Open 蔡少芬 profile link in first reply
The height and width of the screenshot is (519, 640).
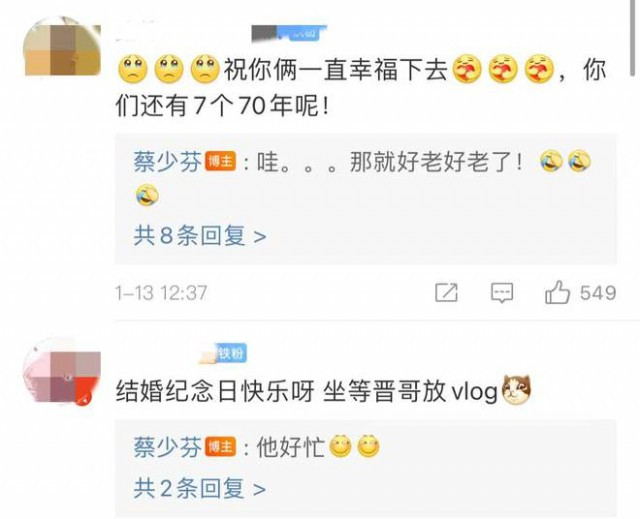[167, 162]
